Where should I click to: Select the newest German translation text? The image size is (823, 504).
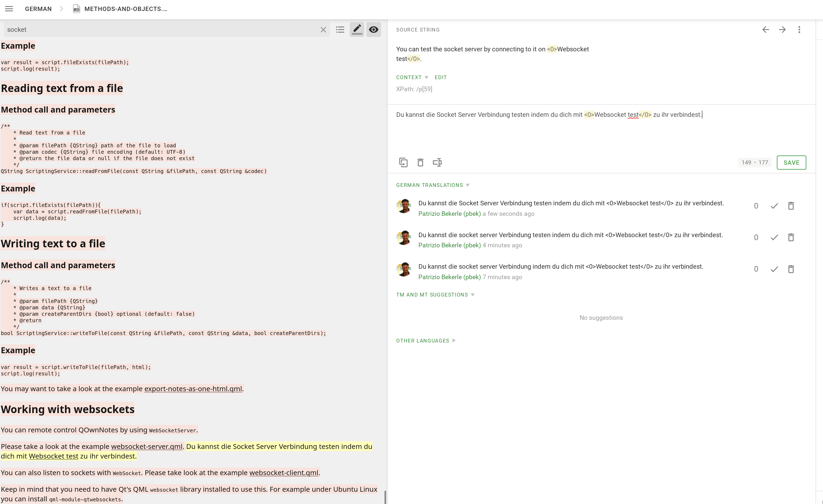[x=571, y=203]
